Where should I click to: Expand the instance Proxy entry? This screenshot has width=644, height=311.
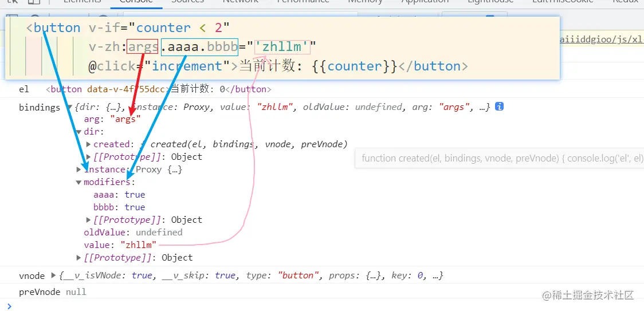pos(79,170)
